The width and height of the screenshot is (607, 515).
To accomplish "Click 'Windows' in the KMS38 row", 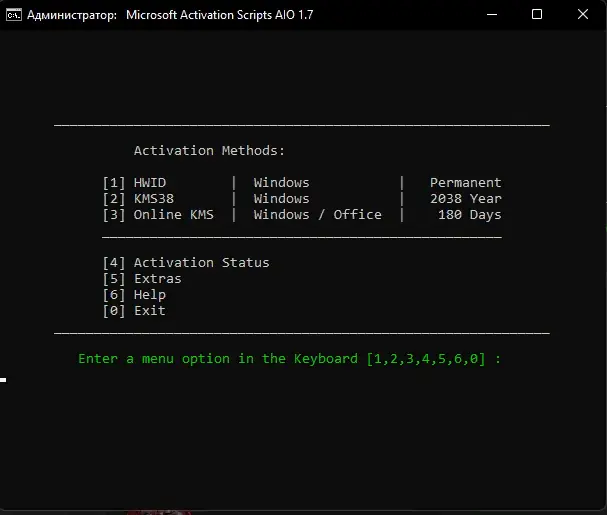I will (x=281, y=199).
